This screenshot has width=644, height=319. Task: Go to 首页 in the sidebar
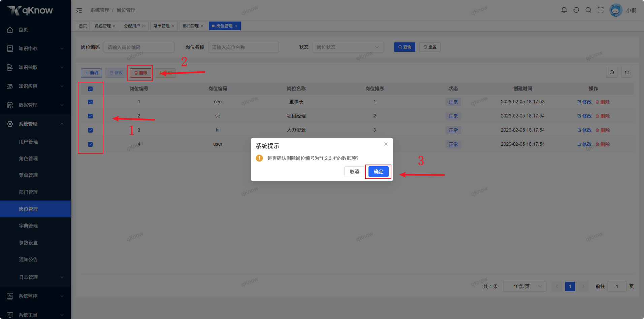point(35,30)
